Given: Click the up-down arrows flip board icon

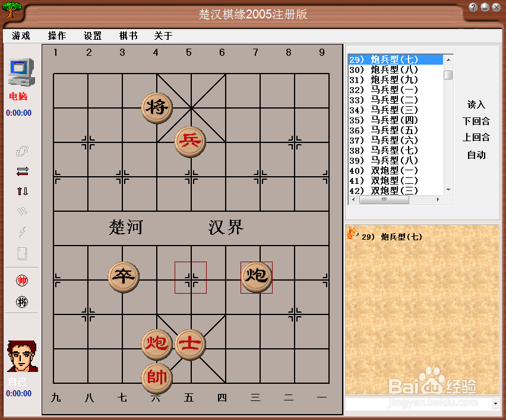Looking at the screenshot, I should [22, 190].
